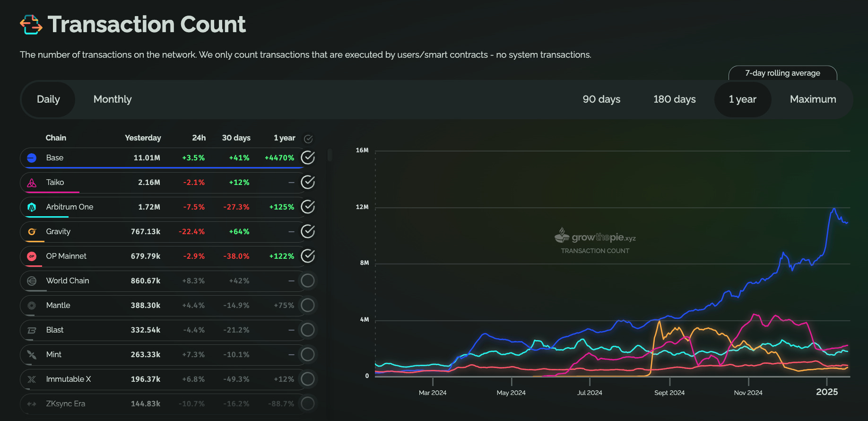Viewport: 868px width, 421px height.
Task: Click the Blast row name
Action: tap(55, 330)
